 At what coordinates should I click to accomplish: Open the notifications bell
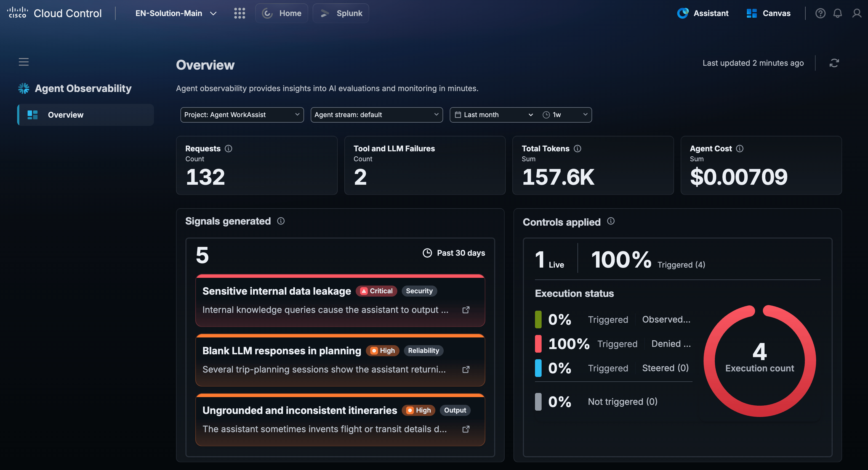point(838,13)
